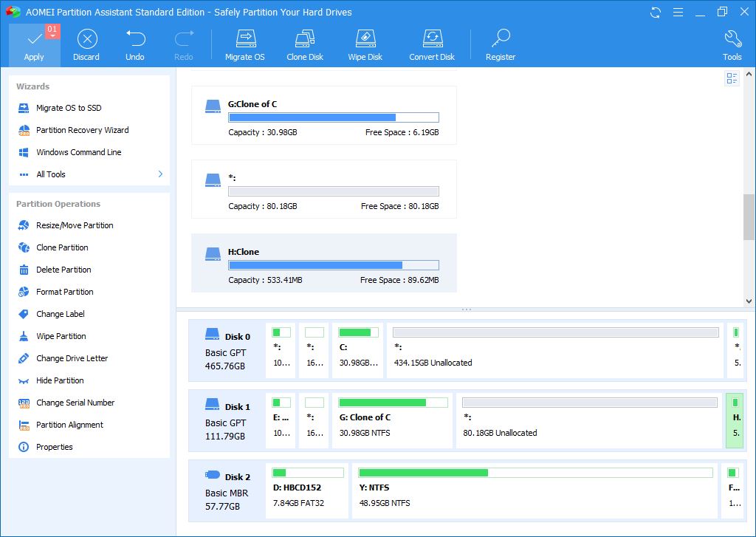Select Resize/Move Partition operation
Image resolution: width=756 pixels, height=537 pixels.
coord(75,225)
